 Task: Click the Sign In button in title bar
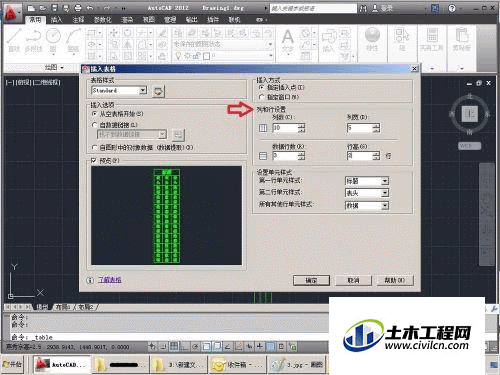pos(383,8)
